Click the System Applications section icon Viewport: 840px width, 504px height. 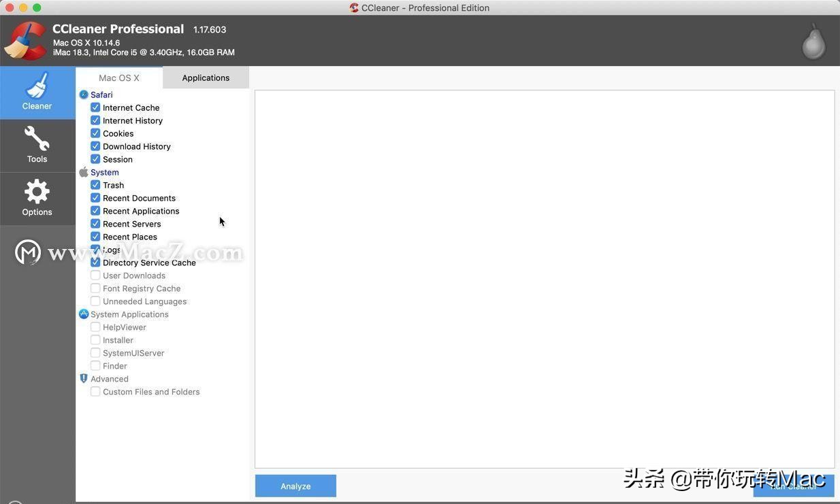click(x=84, y=314)
